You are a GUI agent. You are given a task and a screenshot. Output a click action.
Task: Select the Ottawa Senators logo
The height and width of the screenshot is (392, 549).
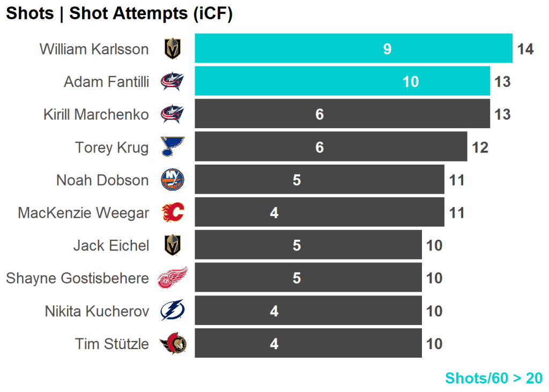pos(173,344)
